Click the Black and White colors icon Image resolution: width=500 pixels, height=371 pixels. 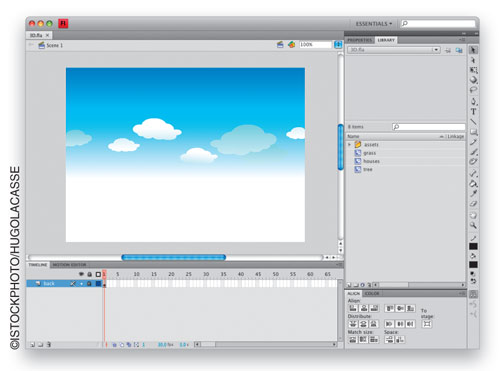[x=473, y=274]
